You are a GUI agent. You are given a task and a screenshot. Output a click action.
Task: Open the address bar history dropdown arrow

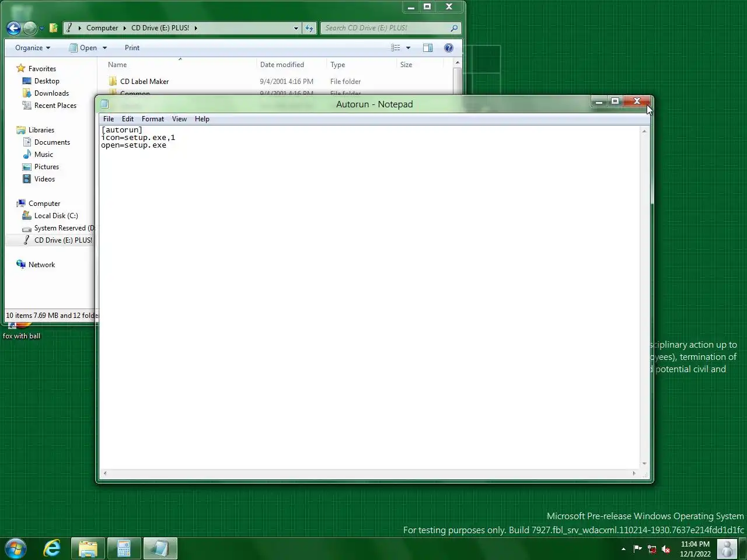[296, 28]
